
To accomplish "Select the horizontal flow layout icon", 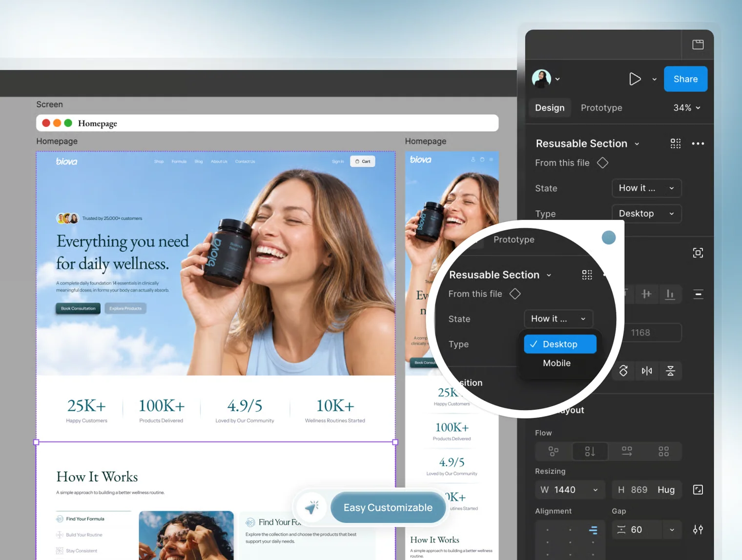I will tap(627, 451).
